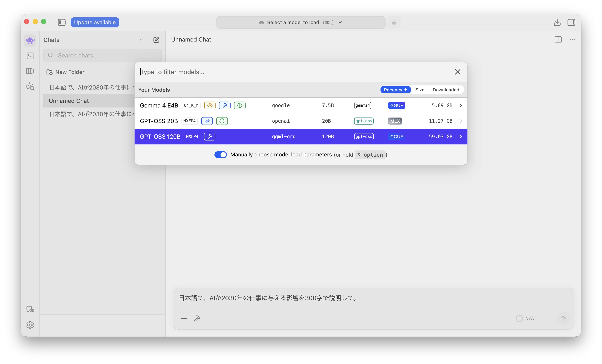The width and height of the screenshot is (602, 364).
Task: Open the Discover model search sidebar icon
Action: click(x=30, y=86)
